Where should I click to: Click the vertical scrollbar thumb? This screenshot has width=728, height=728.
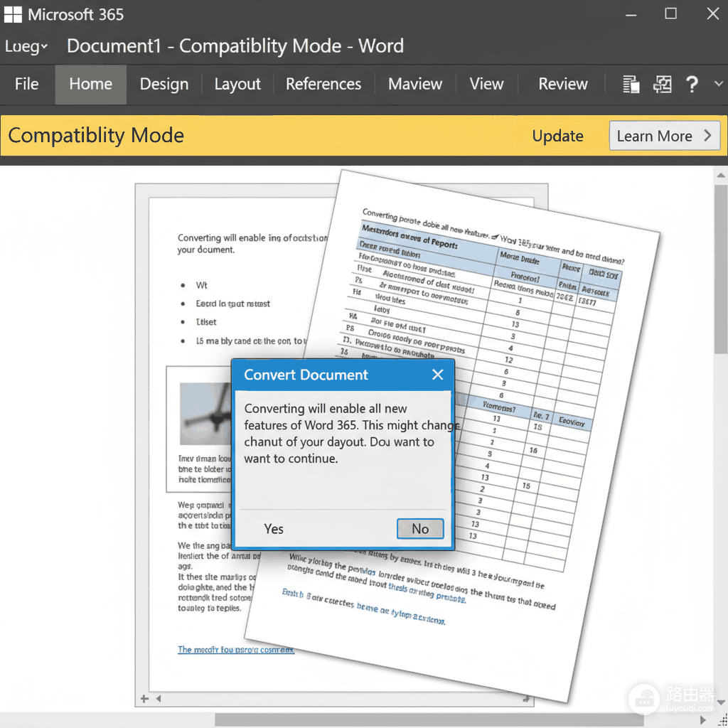(x=721, y=269)
